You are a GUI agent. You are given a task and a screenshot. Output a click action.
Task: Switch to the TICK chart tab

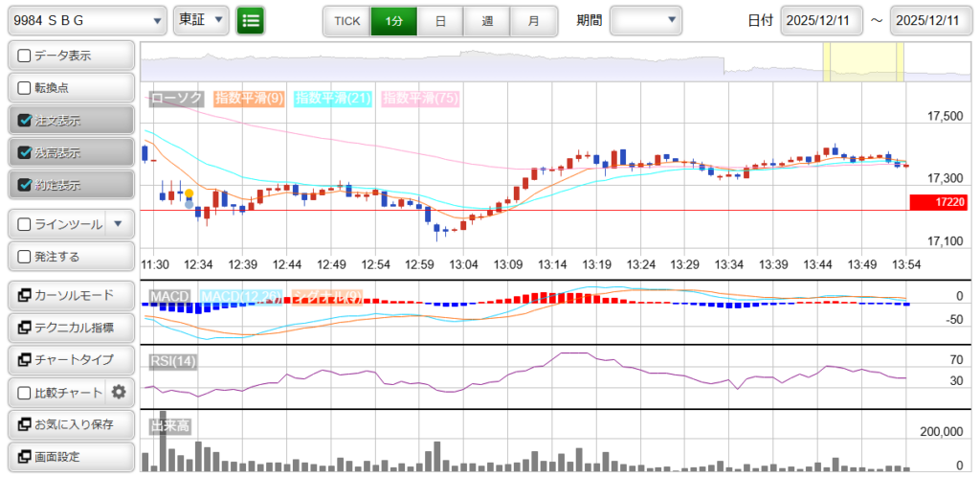pos(346,20)
